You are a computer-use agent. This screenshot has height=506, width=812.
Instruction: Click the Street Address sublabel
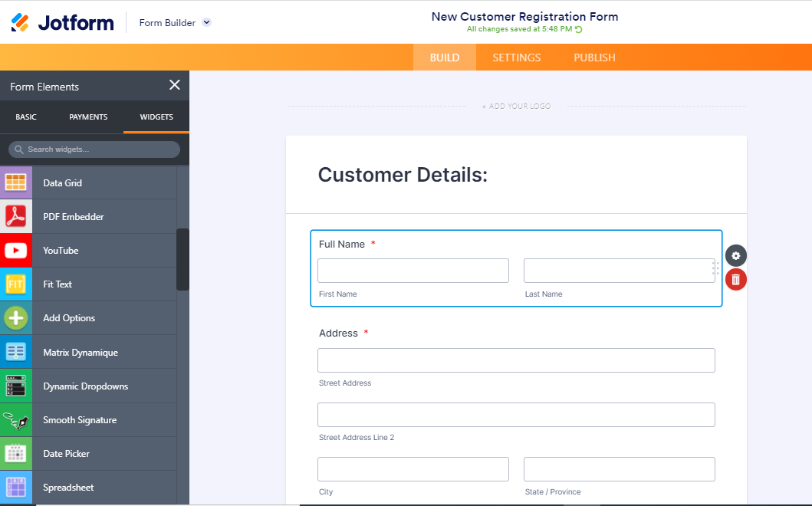345,383
